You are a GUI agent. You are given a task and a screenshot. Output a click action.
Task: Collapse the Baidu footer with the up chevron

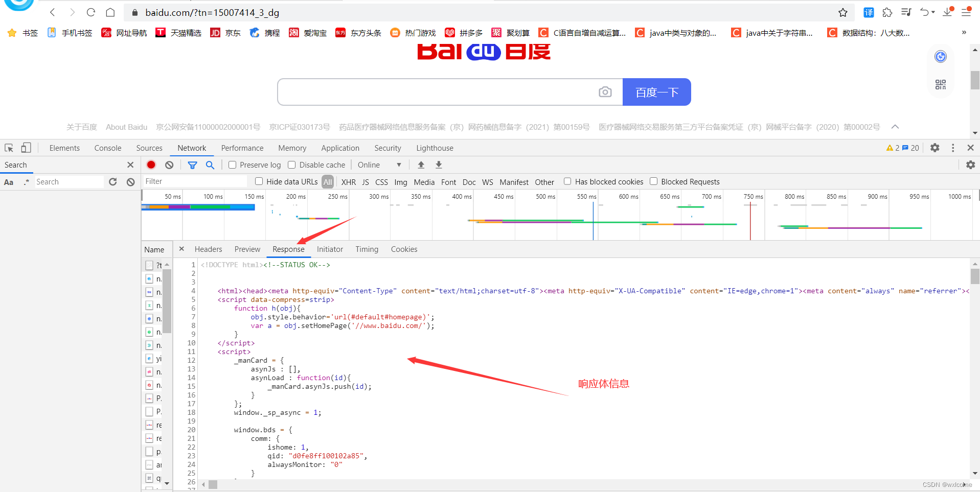point(895,127)
